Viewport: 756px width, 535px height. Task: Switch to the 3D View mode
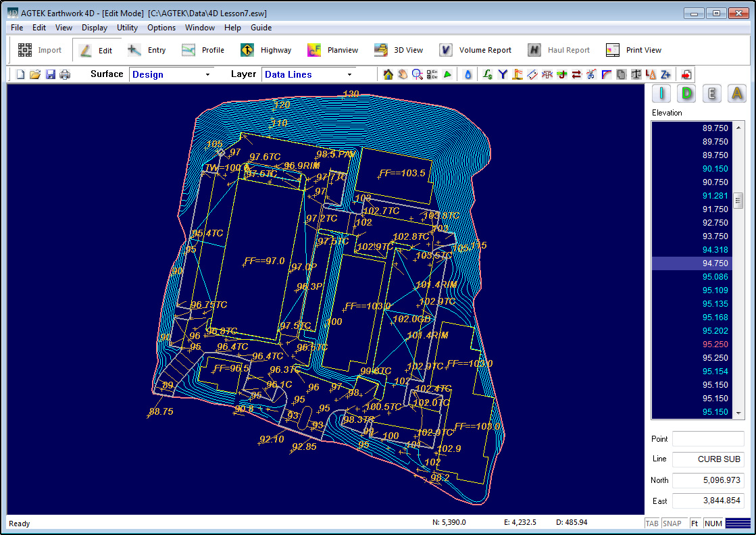coord(399,50)
